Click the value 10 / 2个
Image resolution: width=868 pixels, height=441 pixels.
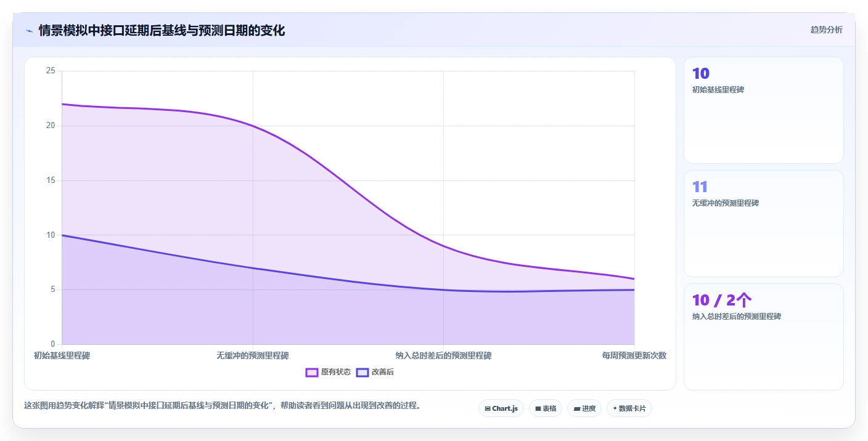click(722, 300)
